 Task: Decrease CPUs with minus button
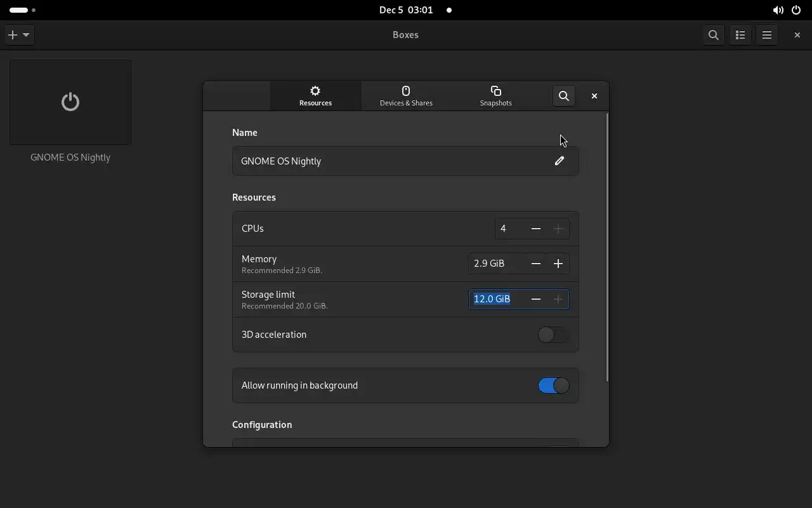click(x=536, y=229)
